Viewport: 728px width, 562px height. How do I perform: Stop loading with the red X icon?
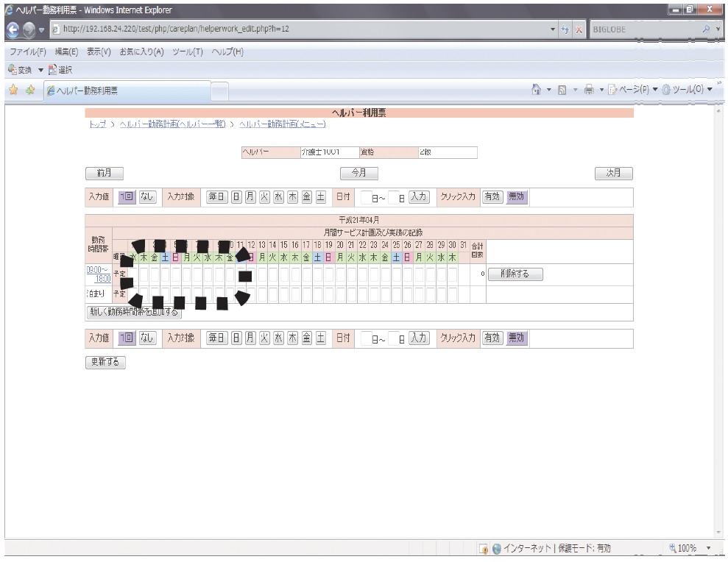(x=579, y=29)
